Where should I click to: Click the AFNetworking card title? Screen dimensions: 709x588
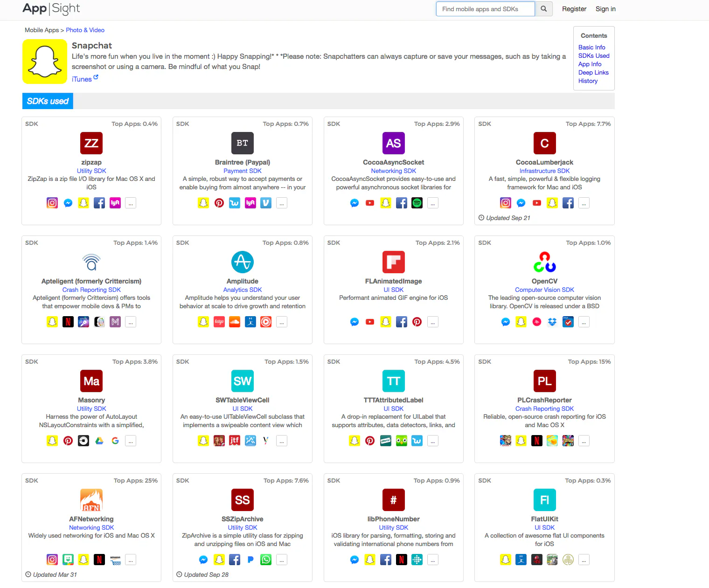tap(91, 519)
